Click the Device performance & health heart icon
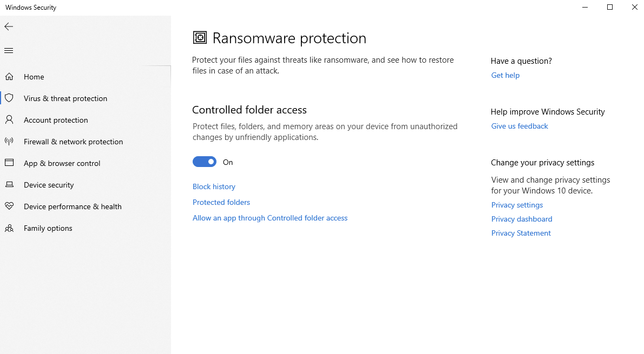Screen dimensions: 644x354 click(9, 206)
